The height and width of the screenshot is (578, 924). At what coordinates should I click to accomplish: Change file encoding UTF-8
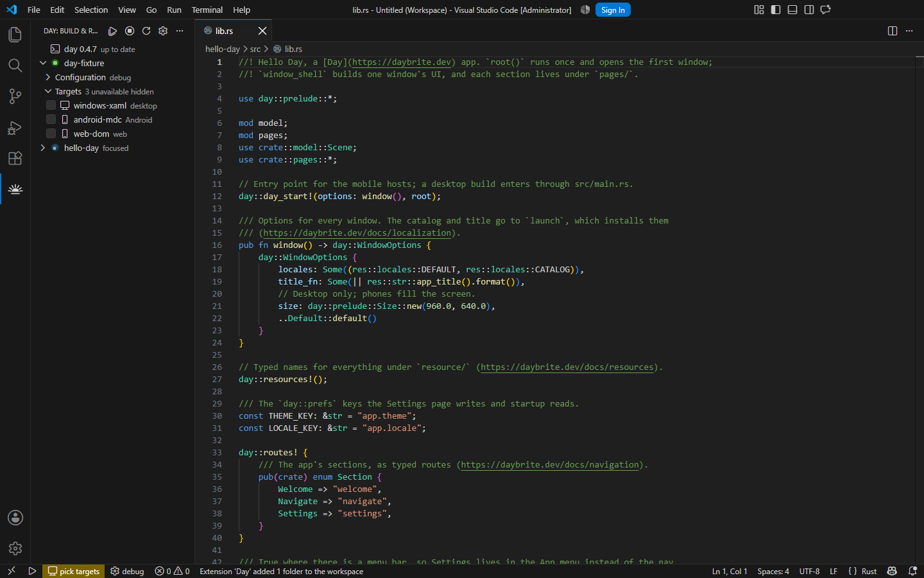(809, 571)
